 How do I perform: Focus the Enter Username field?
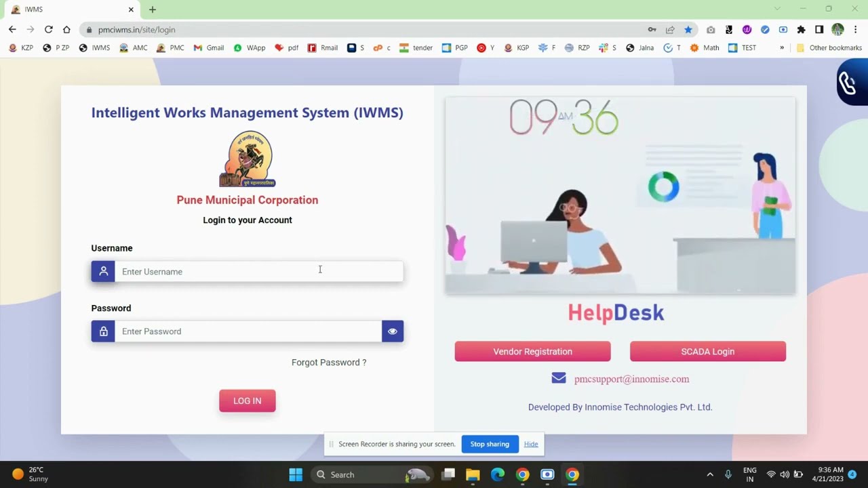click(x=259, y=271)
